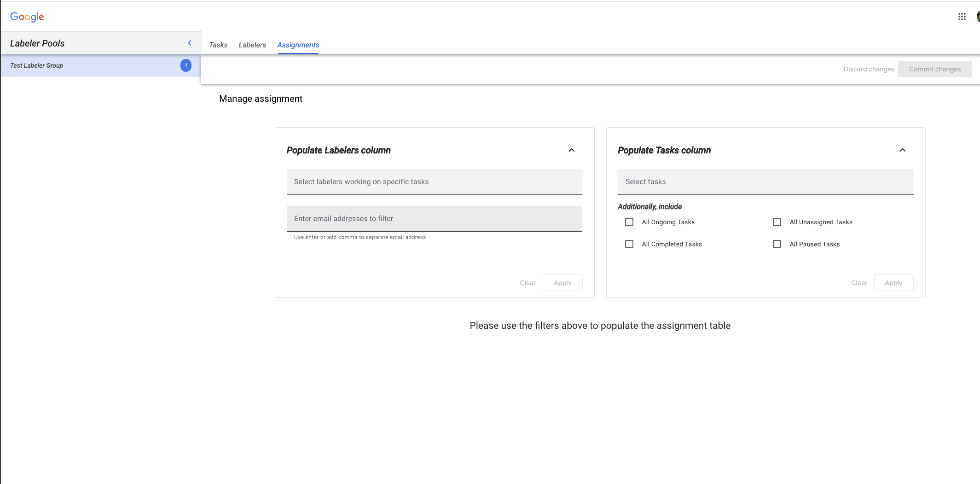Click the Commit changes button
Viewport: 980px width, 484px height.
coord(934,69)
